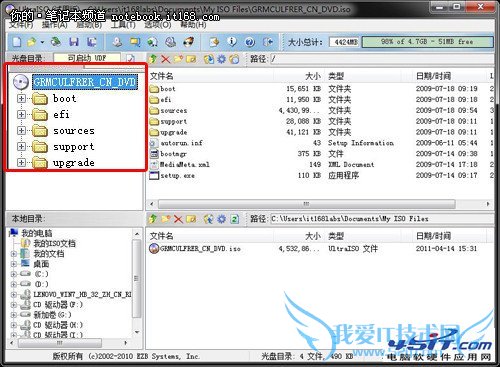This screenshot has height=367, width=500.
Task: Expand the (C:) drive node
Action: pos(14,274)
